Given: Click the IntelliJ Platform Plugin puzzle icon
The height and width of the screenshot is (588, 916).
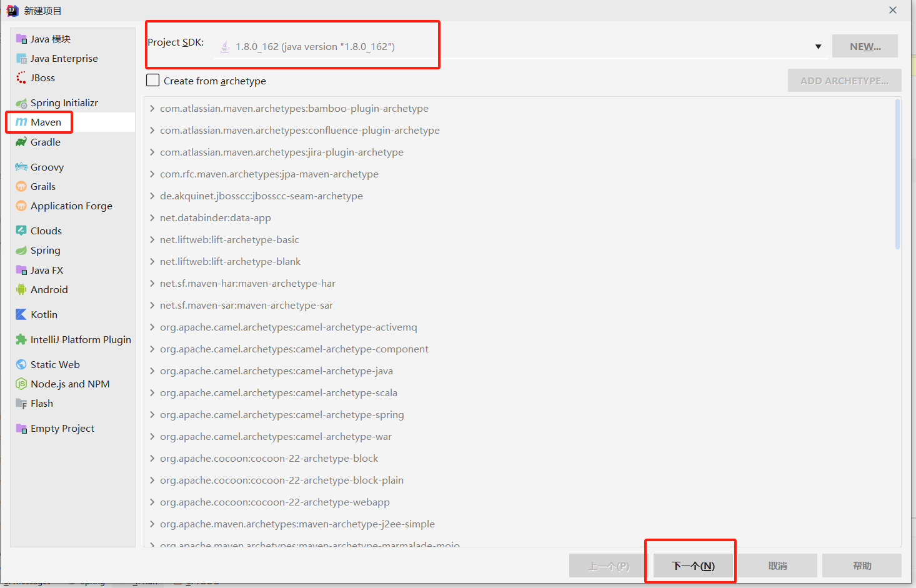Looking at the screenshot, I should pos(21,339).
